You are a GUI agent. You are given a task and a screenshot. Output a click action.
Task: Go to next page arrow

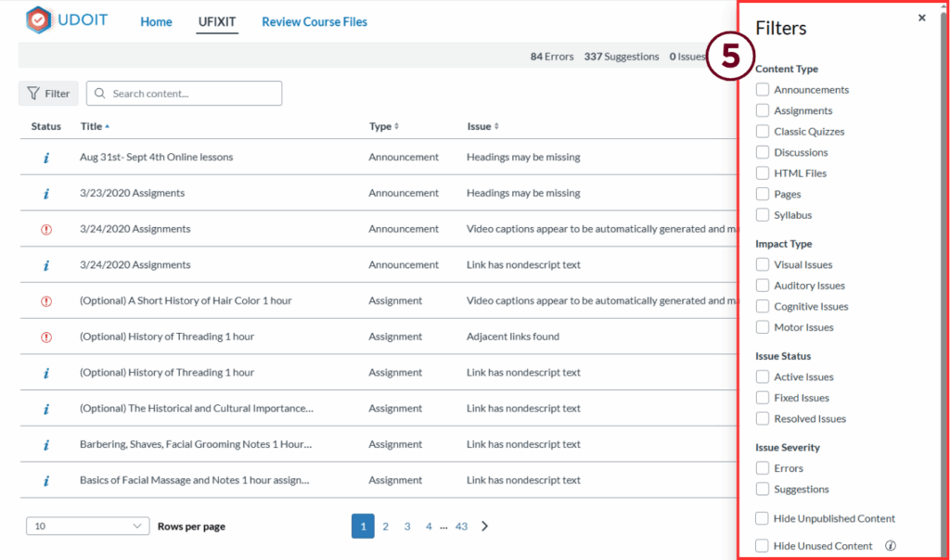coord(484,527)
